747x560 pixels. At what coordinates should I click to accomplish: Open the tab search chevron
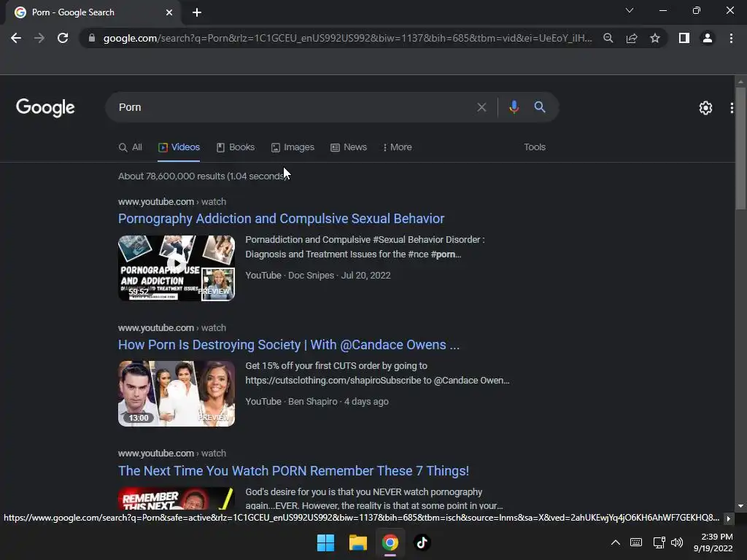click(x=630, y=10)
